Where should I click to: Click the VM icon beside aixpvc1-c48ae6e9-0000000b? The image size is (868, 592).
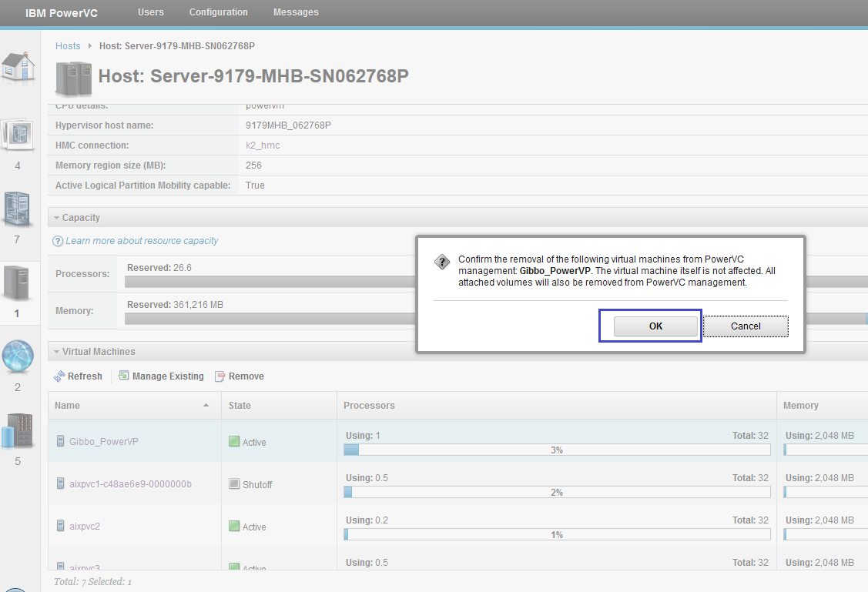click(61, 483)
